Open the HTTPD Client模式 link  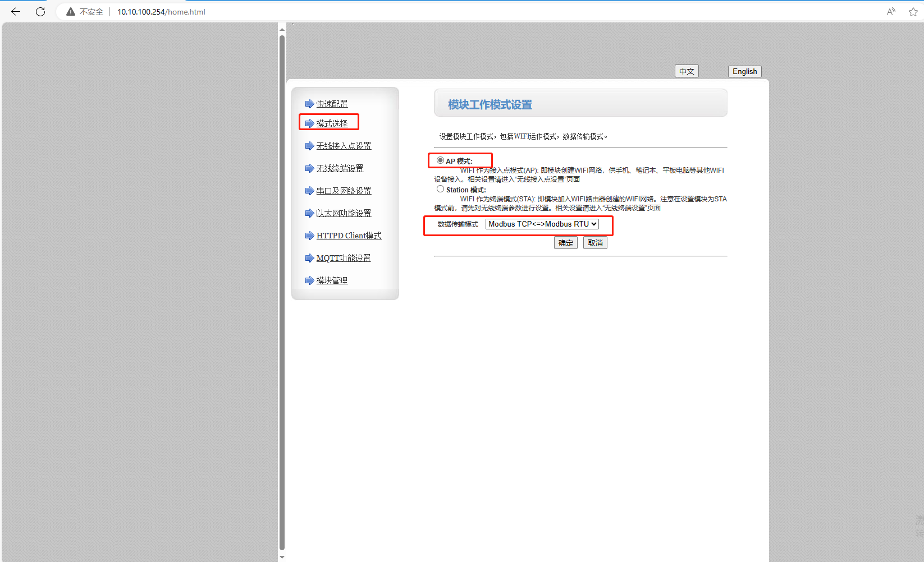(x=349, y=236)
